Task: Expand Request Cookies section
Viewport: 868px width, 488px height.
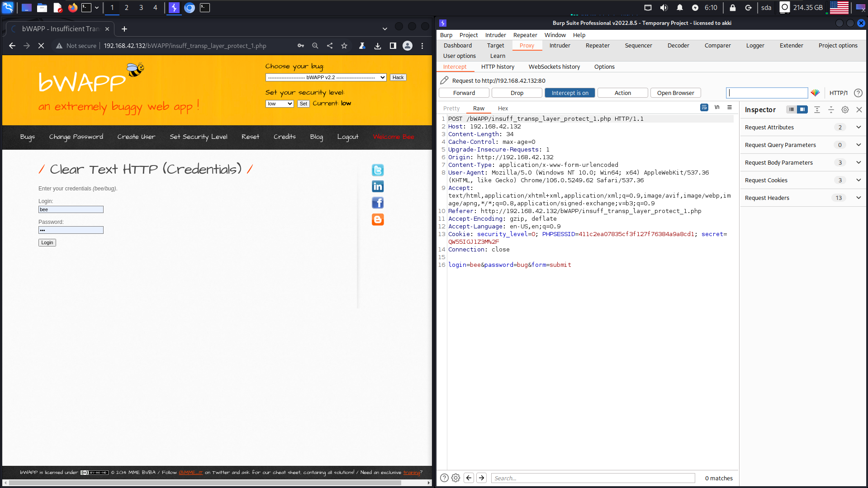Action: click(858, 180)
